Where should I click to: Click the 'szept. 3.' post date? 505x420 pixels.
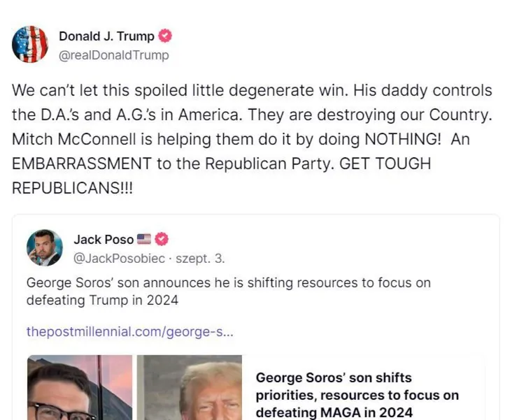[x=200, y=259]
